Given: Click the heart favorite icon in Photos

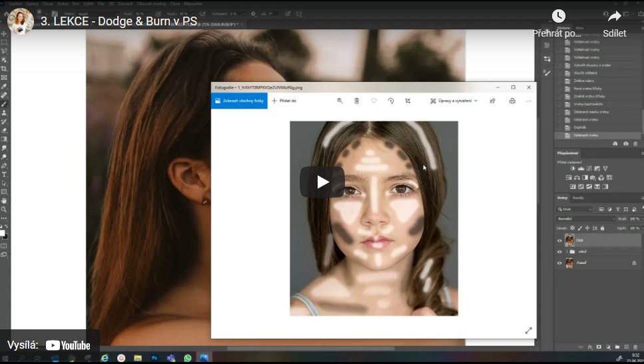Looking at the screenshot, I should [x=374, y=101].
